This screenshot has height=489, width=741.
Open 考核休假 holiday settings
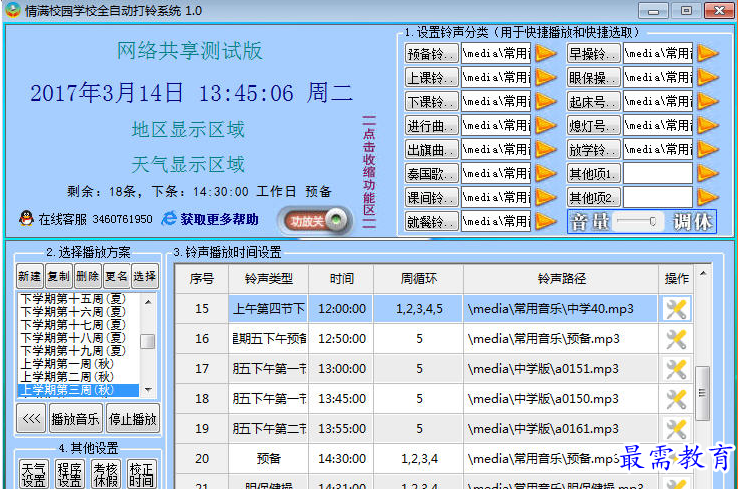point(106,474)
